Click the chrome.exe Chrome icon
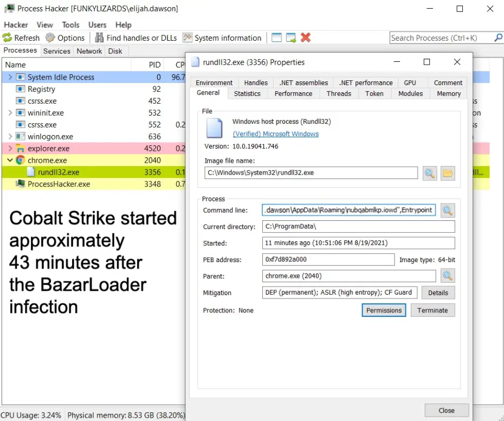The width and height of the screenshot is (504, 421). coord(20,160)
